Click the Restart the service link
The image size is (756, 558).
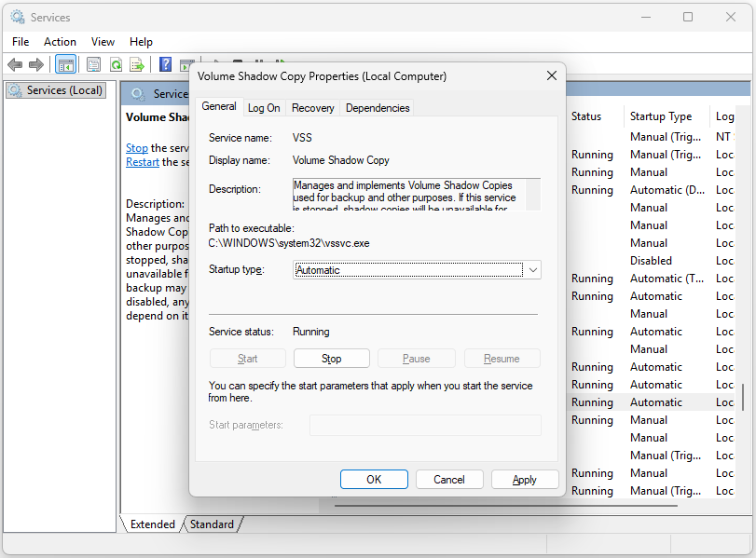143,162
